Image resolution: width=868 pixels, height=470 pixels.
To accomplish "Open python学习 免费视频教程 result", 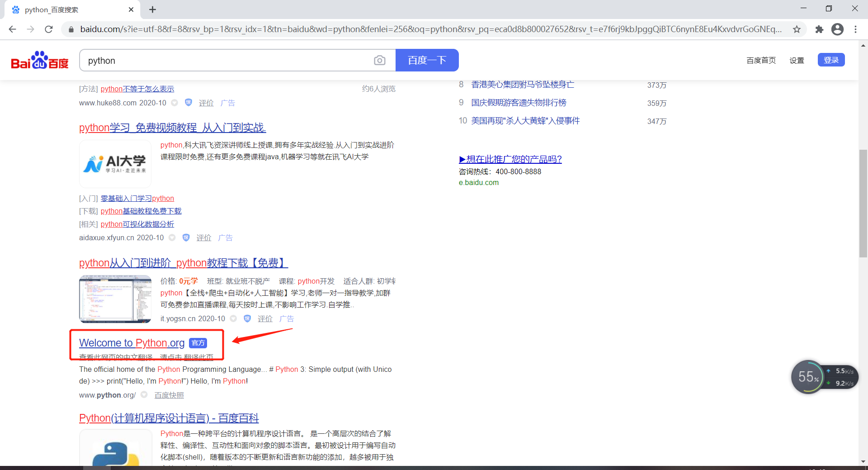I will tap(173, 128).
